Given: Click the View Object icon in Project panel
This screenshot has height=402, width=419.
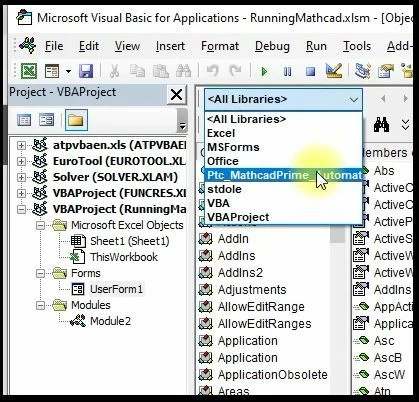Looking at the screenshot, I should click(x=46, y=120).
